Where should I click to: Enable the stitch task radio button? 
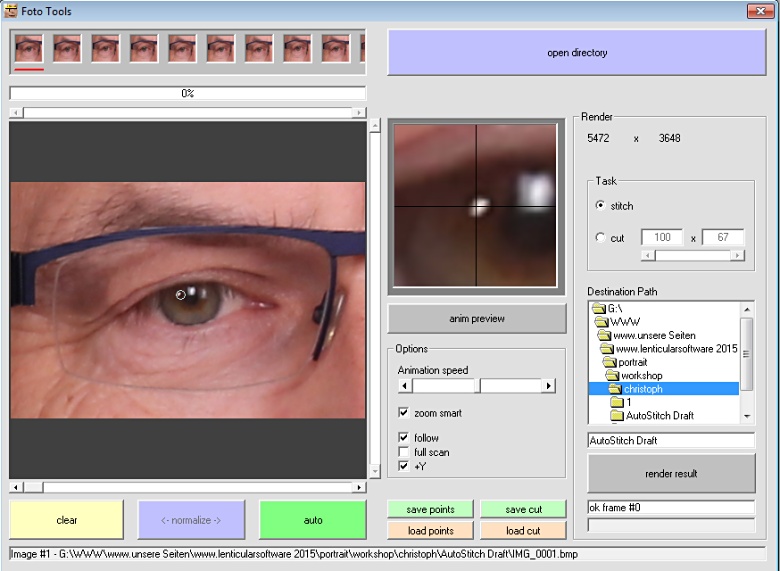[600, 206]
